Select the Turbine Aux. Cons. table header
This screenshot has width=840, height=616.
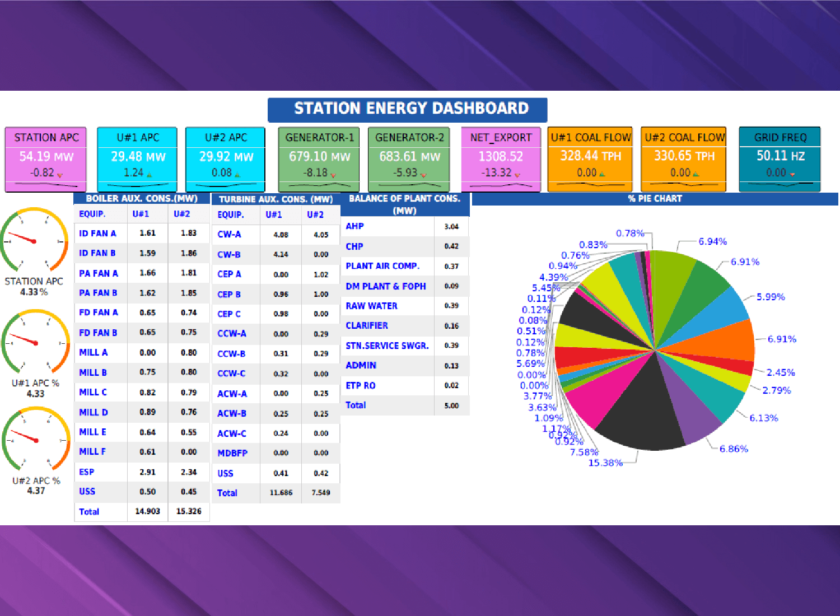[x=276, y=199]
